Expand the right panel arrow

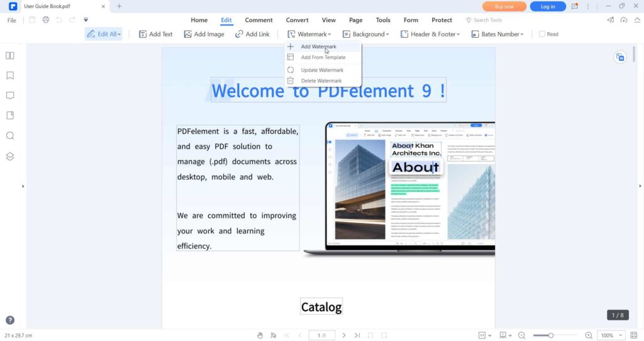tap(640, 186)
